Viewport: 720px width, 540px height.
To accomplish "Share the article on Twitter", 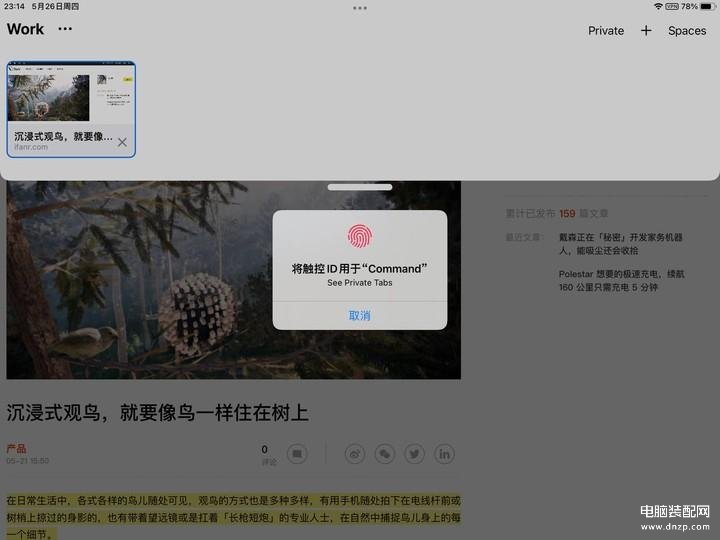I will 414,454.
